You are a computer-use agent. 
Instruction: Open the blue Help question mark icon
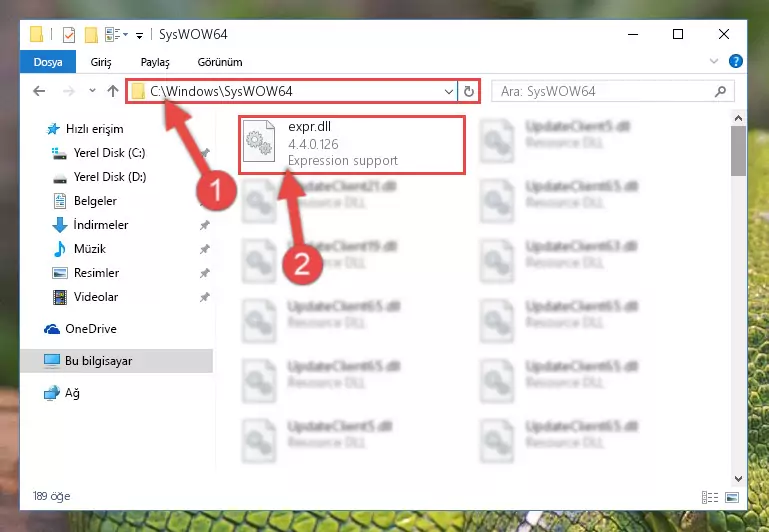736,61
